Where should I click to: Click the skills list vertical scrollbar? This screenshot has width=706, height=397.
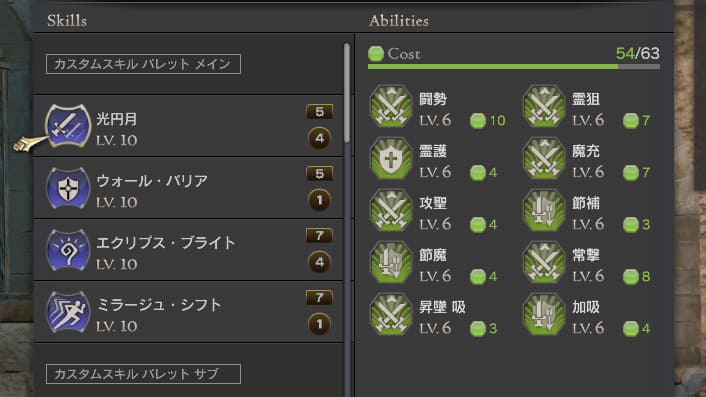click(x=347, y=93)
